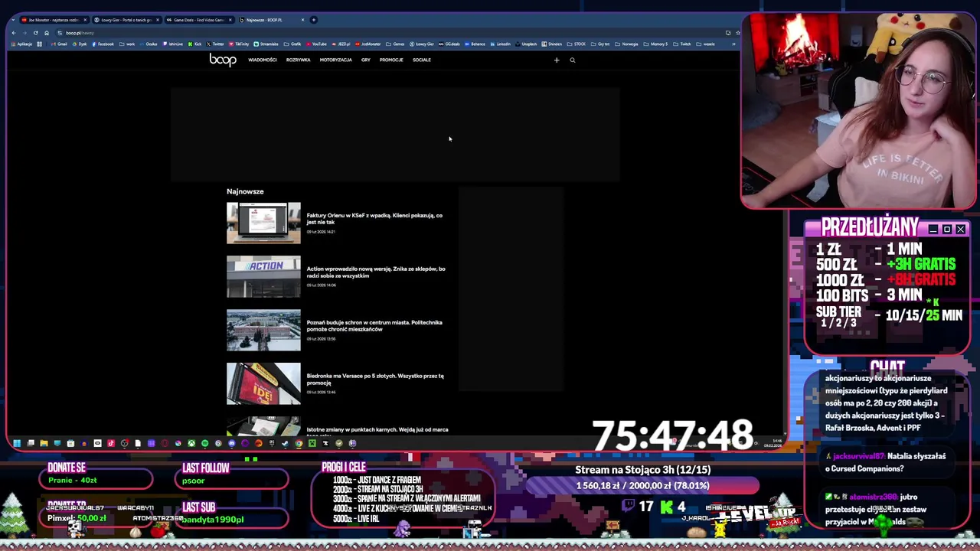Open article about Faktury Orlenu w KSeF

pos(374,219)
